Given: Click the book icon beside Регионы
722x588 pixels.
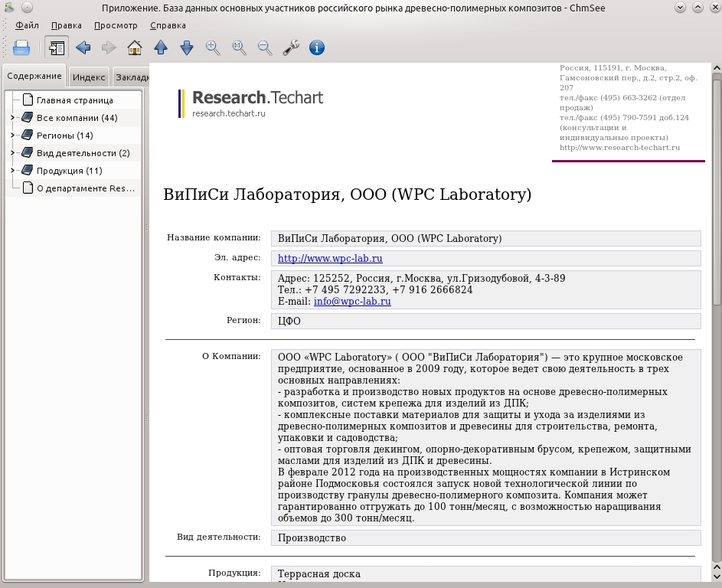Looking at the screenshot, I should tap(28, 135).
